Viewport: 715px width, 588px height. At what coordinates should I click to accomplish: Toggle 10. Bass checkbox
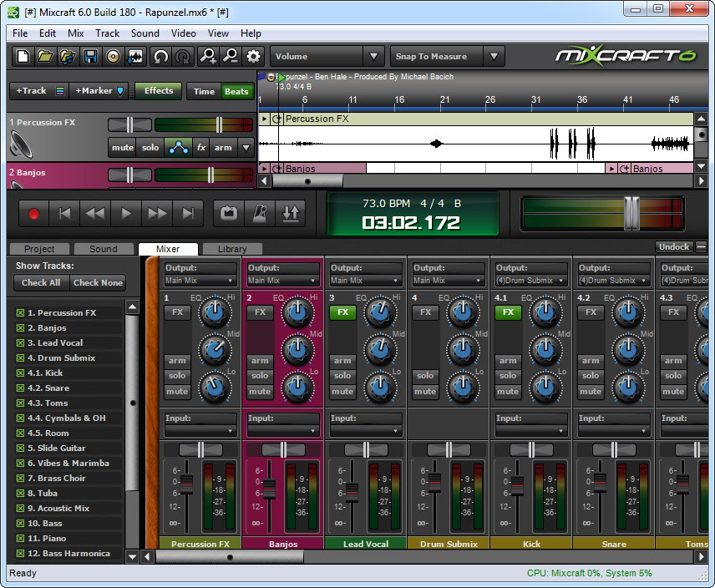coord(20,524)
